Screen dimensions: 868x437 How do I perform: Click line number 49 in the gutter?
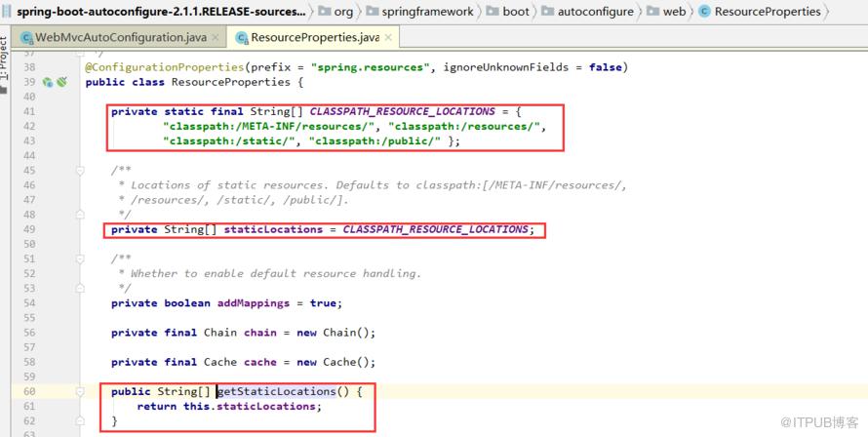point(29,229)
